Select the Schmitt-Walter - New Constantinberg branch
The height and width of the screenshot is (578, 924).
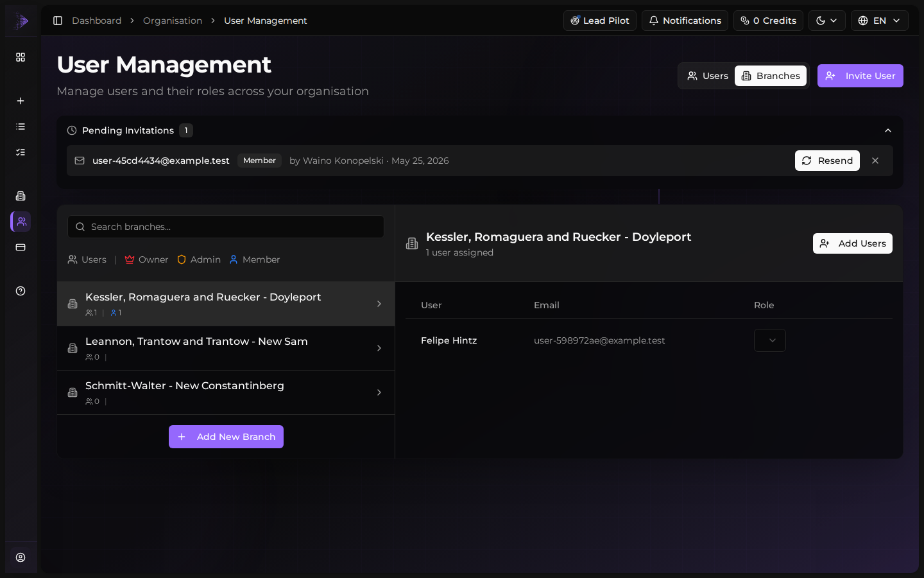pos(226,392)
